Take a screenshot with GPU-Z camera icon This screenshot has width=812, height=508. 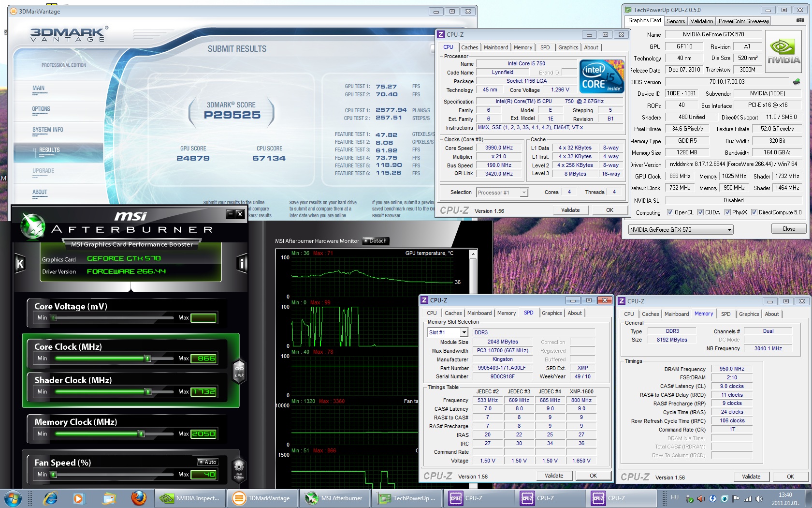(x=800, y=20)
